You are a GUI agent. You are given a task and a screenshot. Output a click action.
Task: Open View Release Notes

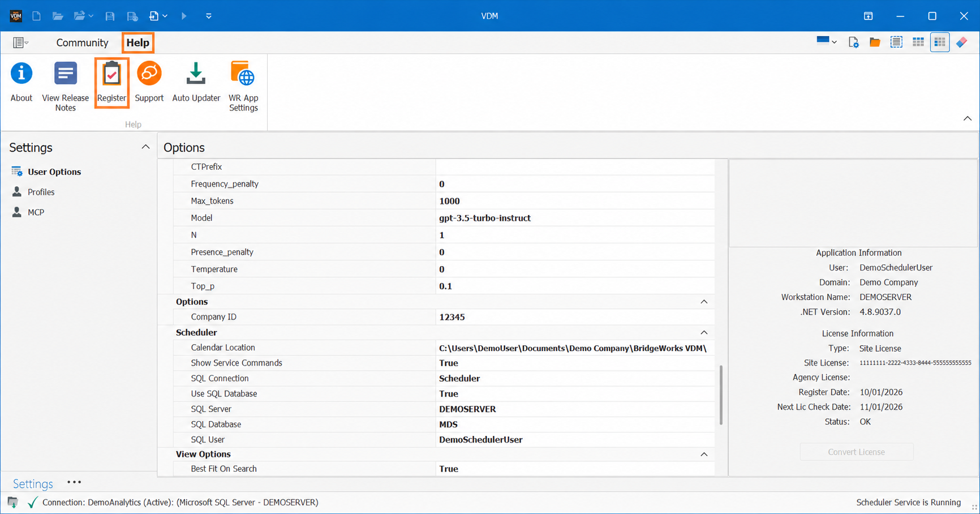pyautogui.click(x=65, y=87)
